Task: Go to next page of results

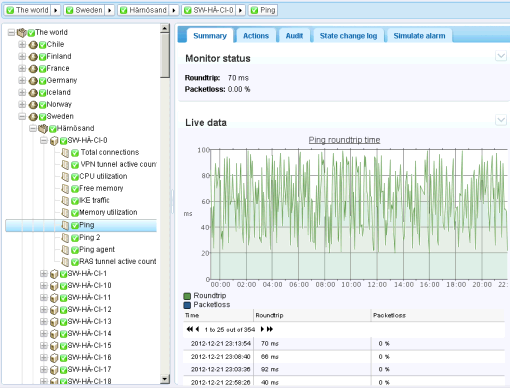Action: (x=262, y=329)
